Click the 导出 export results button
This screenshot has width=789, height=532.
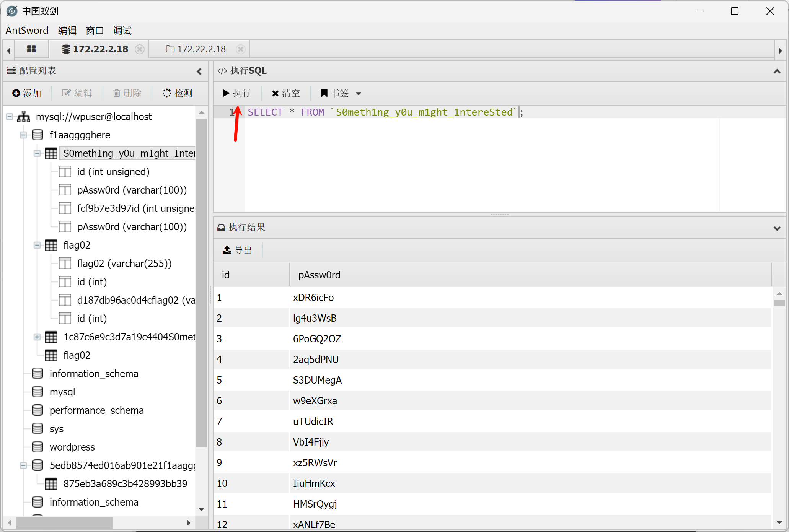[x=237, y=250]
